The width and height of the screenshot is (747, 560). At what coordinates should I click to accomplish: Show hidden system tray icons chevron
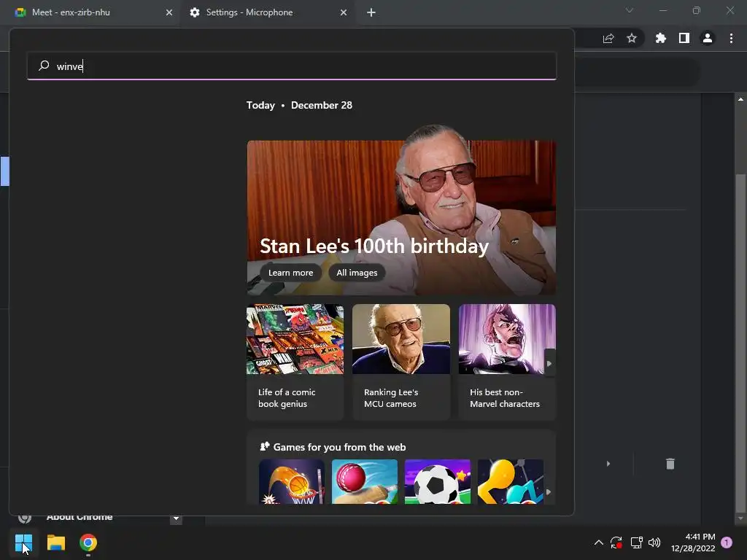(599, 542)
